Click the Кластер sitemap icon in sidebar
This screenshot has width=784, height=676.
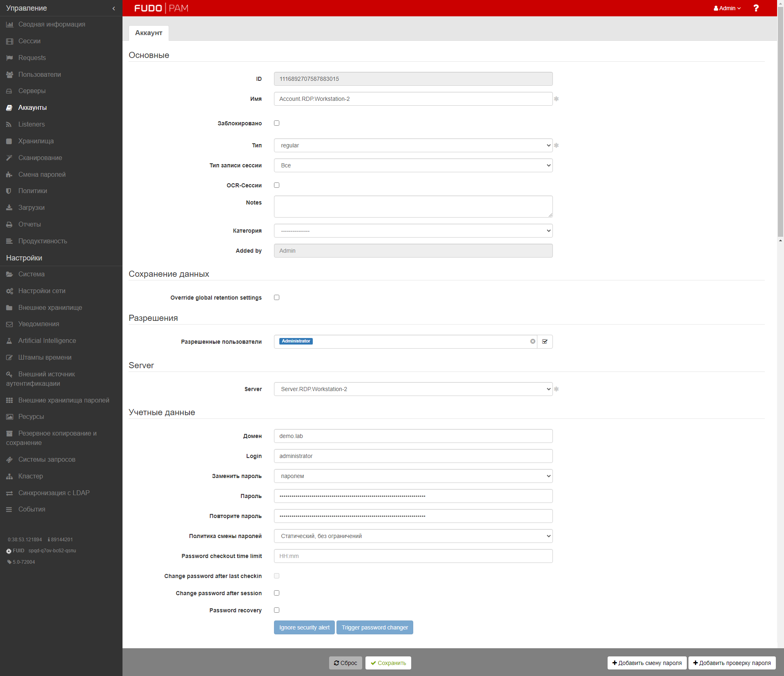[x=9, y=476]
